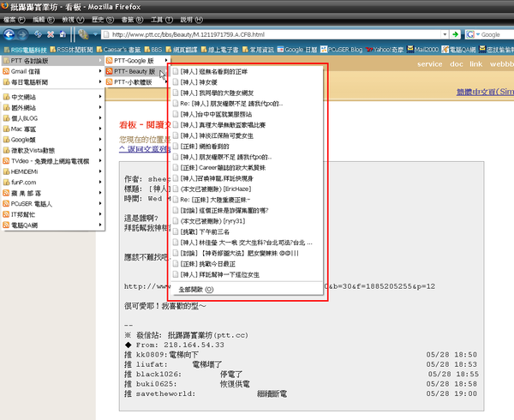
Task: Click the doc link in page header
Action: [457, 64]
